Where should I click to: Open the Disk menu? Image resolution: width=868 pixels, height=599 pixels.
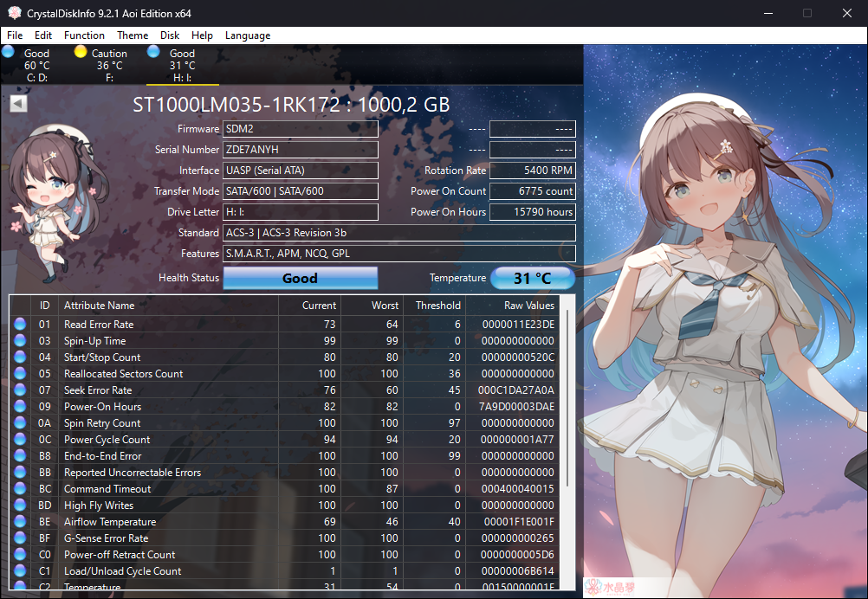coord(170,35)
